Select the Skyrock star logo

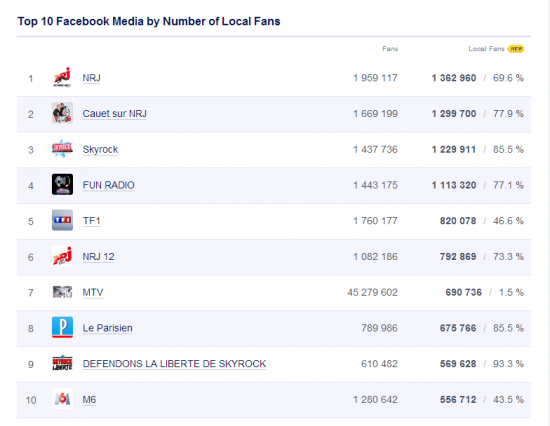click(x=62, y=149)
